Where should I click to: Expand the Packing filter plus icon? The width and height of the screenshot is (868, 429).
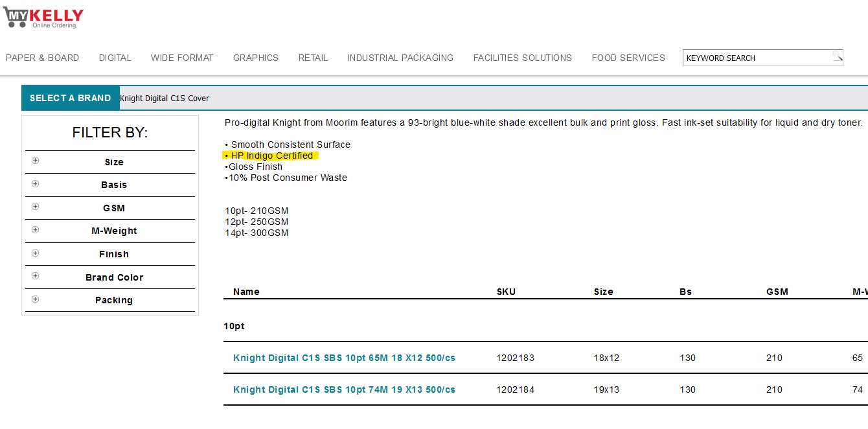click(x=35, y=299)
